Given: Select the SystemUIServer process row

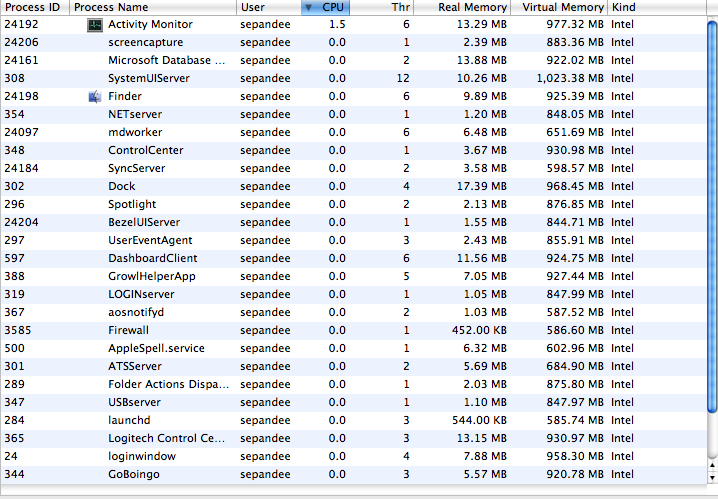Looking at the screenshot, I should (x=354, y=79).
